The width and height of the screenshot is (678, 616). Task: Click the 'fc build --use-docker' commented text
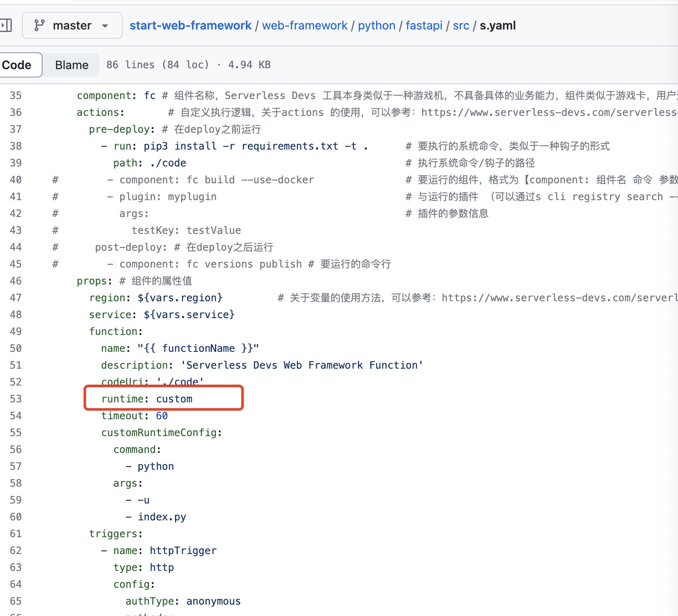[250, 180]
